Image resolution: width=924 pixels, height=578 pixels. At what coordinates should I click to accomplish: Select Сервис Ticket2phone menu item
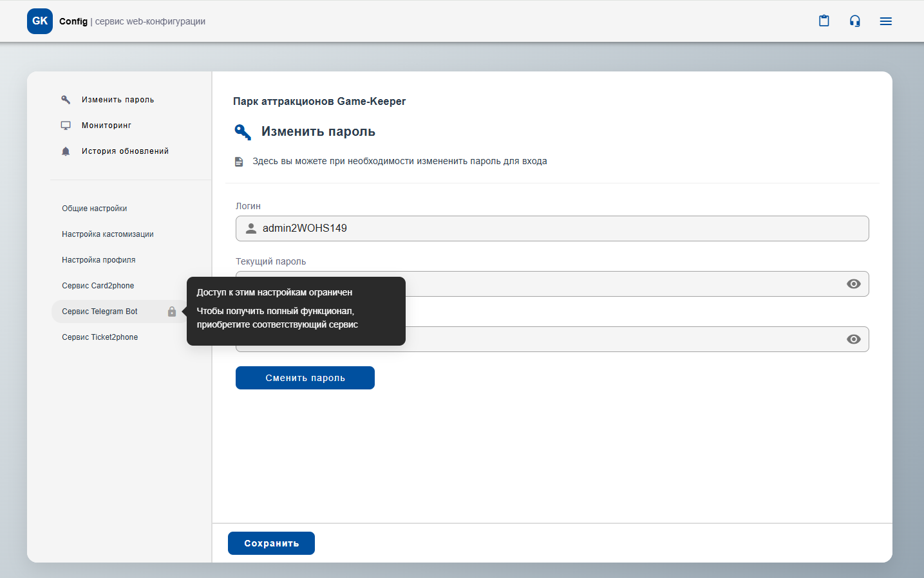coord(100,337)
